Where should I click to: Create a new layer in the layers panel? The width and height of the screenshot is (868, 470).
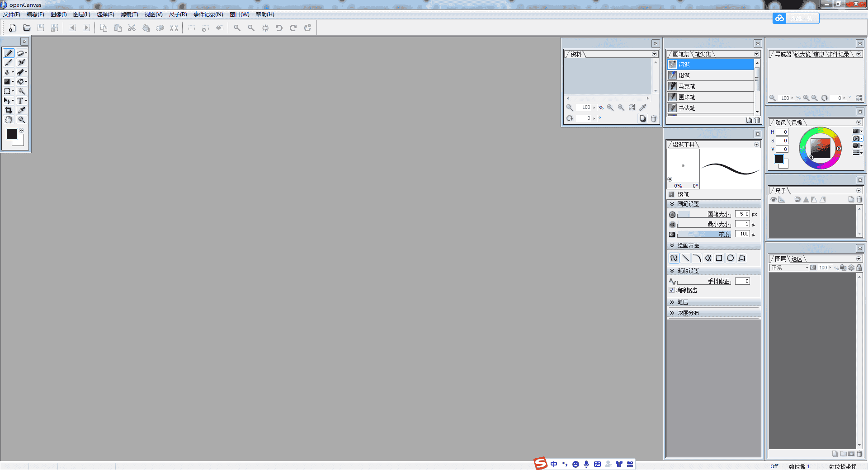835,454
